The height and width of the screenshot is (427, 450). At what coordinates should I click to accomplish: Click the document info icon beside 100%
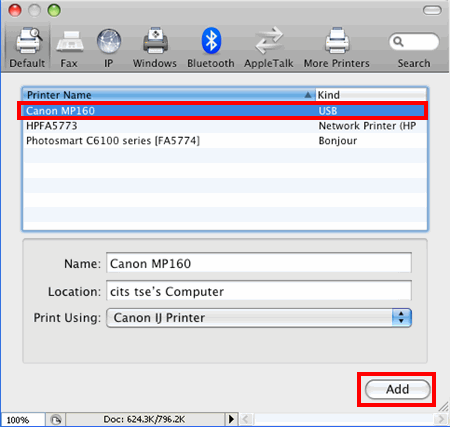(56, 419)
